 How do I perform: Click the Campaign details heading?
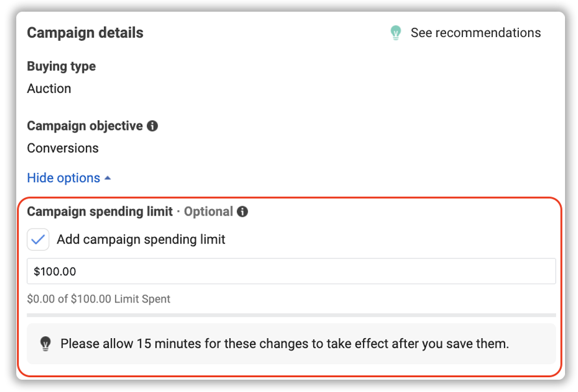(85, 33)
